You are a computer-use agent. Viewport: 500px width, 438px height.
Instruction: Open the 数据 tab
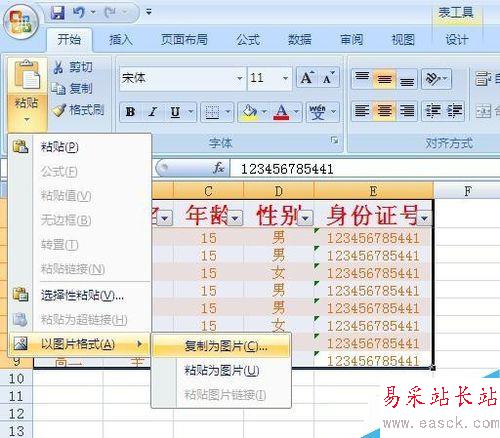(299, 40)
